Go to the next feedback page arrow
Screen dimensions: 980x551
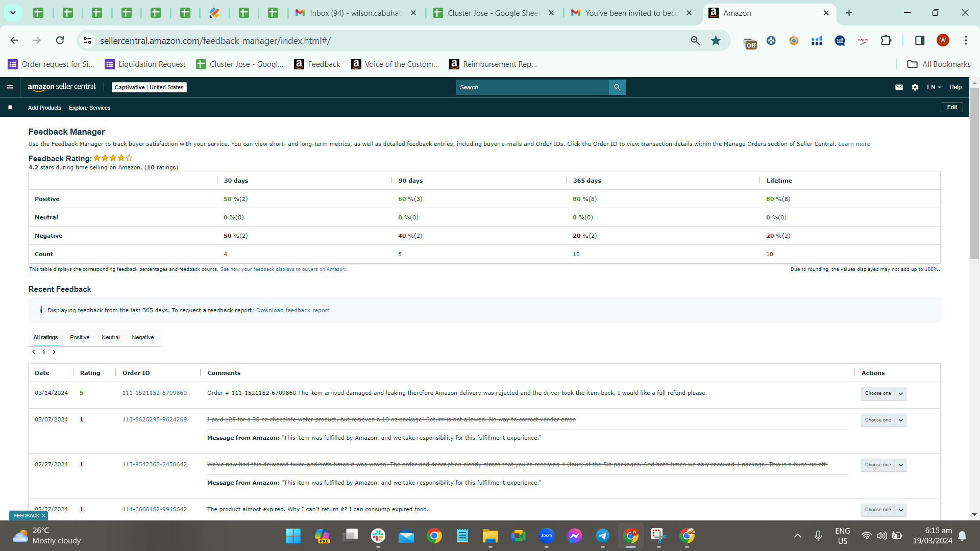point(54,352)
